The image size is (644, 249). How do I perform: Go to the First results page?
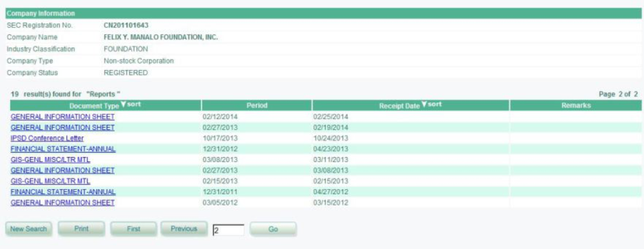point(133,229)
